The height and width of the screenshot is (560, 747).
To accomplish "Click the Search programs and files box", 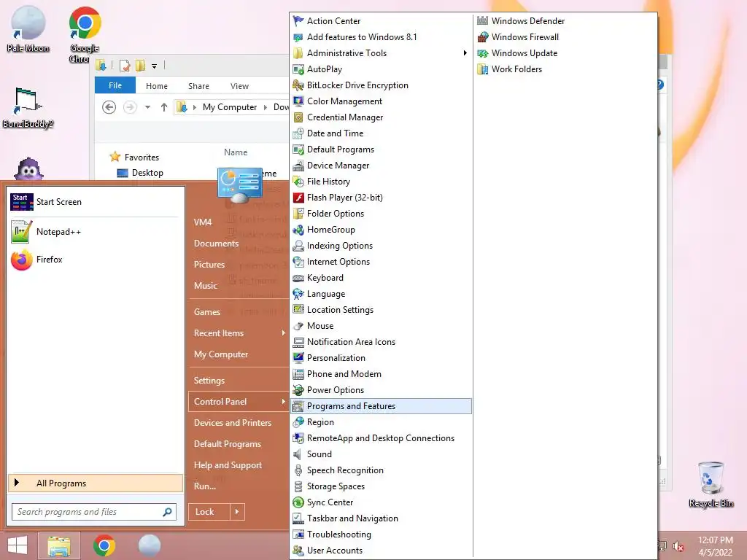I will [94, 512].
